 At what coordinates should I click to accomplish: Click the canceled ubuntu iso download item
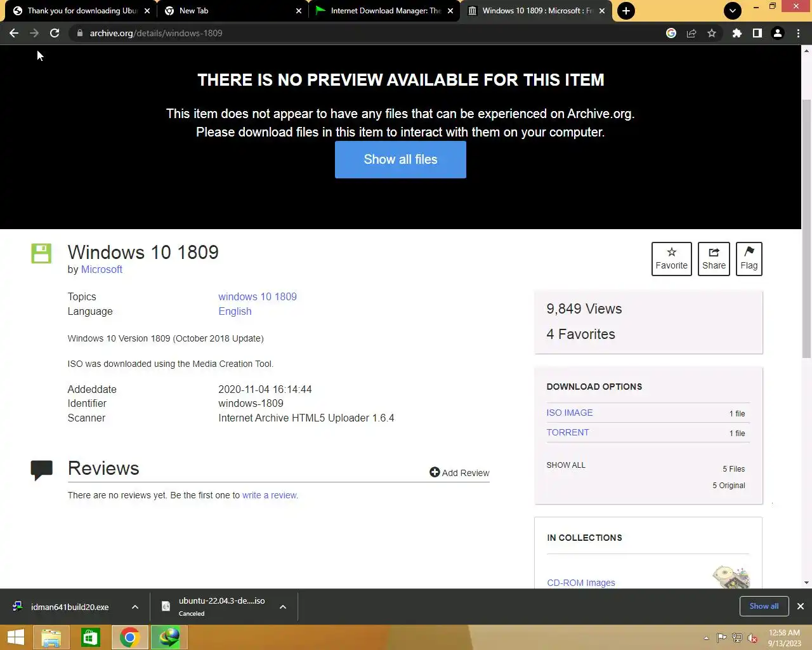click(x=216, y=607)
